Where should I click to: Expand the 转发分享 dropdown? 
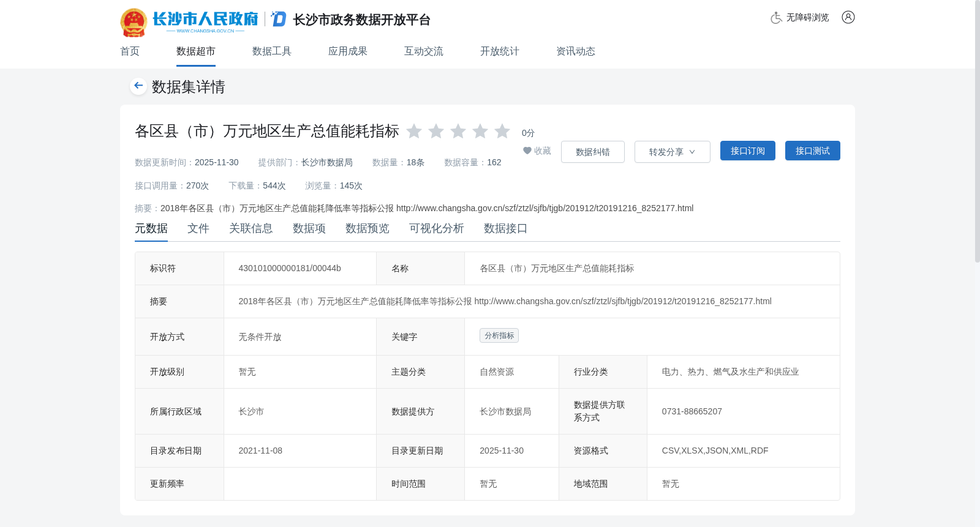point(673,152)
